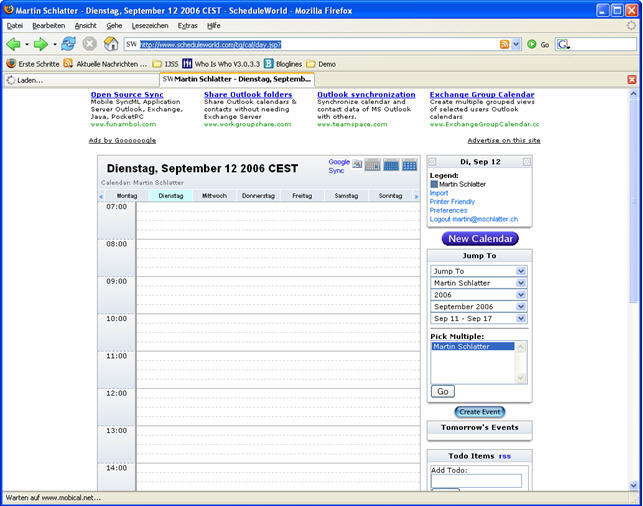The height and width of the screenshot is (506, 643).
Task: Open the Datei menu
Action: 15,25
